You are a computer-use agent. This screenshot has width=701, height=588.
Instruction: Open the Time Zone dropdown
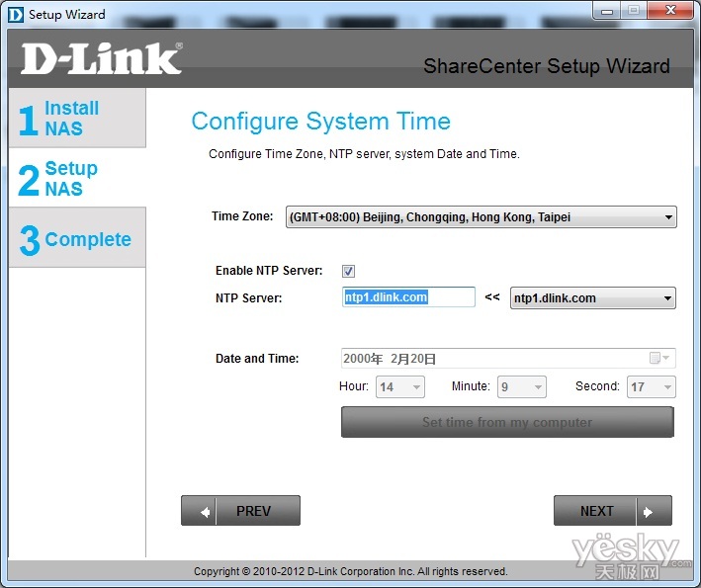482,217
